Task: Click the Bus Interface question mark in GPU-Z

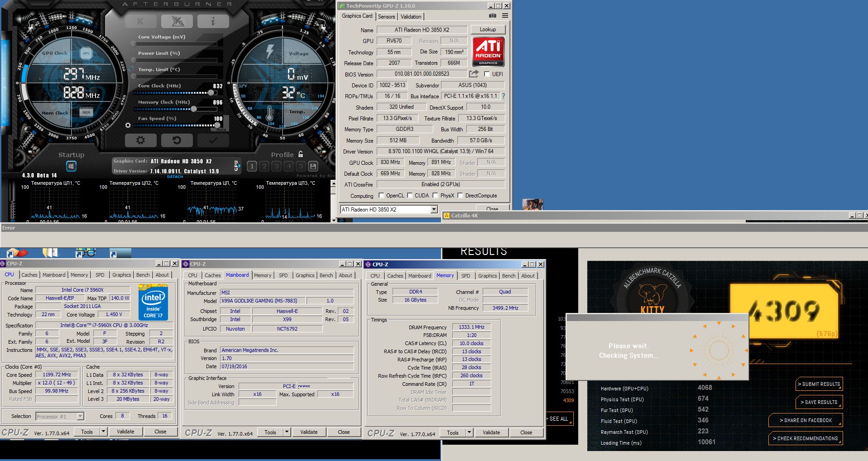Action: [x=503, y=96]
